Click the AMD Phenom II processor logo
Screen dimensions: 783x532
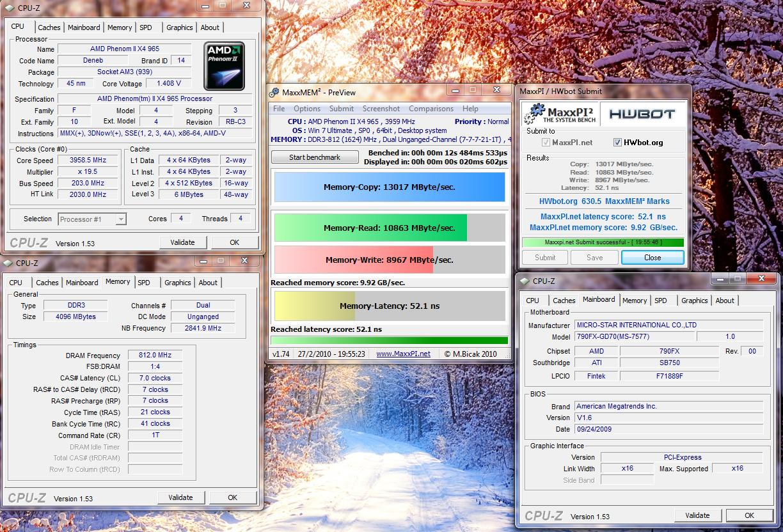(x=224, y=65)
